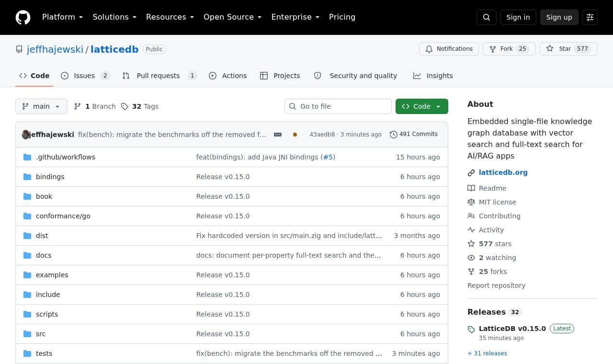Click the Sign in button
613x364 pixels.
click(x=518, y=17)
